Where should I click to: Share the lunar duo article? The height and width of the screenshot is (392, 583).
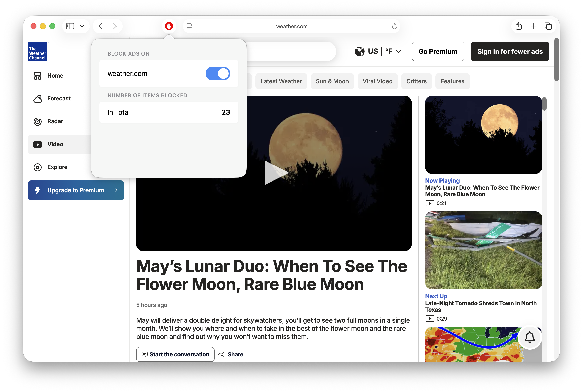point(231,354)
